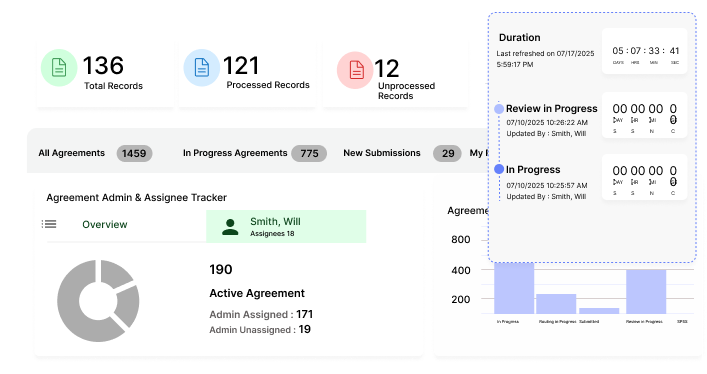Viewport: 707px width, 374px height.
Task: Click the Submitted bar in the chart
Action: pyautogui.click(x=599, y=311)
